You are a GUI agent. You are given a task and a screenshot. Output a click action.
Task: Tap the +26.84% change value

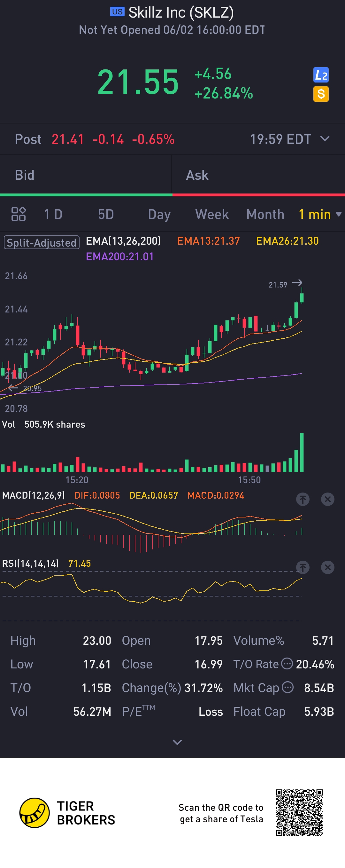224,93
